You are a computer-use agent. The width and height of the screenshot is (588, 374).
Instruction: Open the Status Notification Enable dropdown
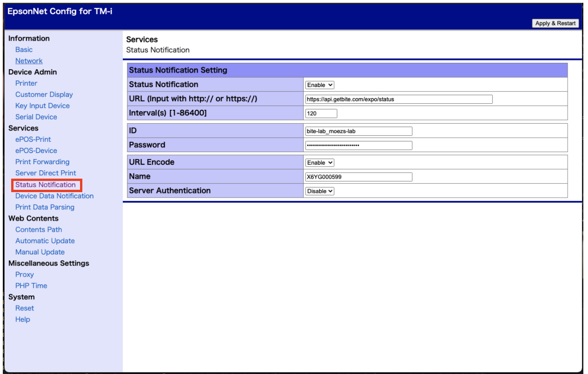[x=320, y=85]
